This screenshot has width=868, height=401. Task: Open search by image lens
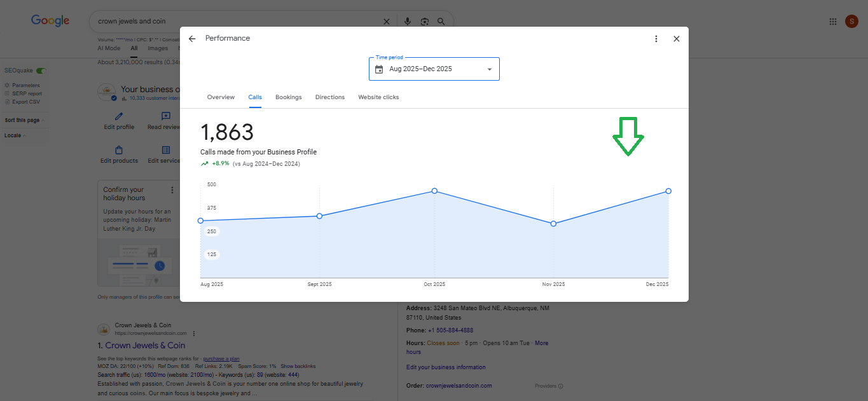[x=424, y=22]
